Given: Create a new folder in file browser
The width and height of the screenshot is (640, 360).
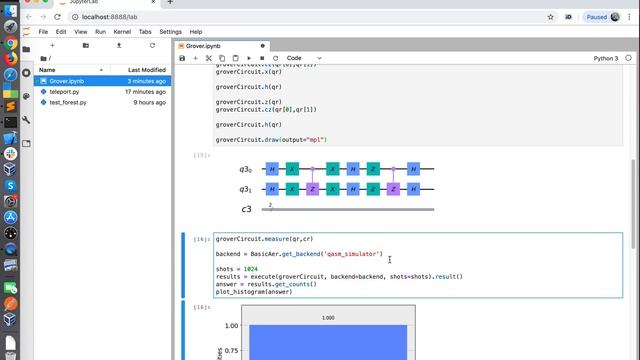Looking at the screenshot, I should coord(86,45).
